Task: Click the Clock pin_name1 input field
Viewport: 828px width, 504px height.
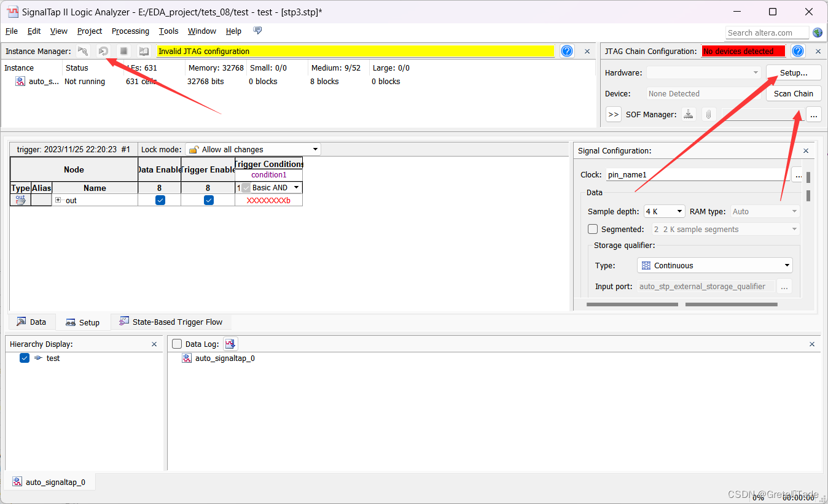Action: coord(697,175)
